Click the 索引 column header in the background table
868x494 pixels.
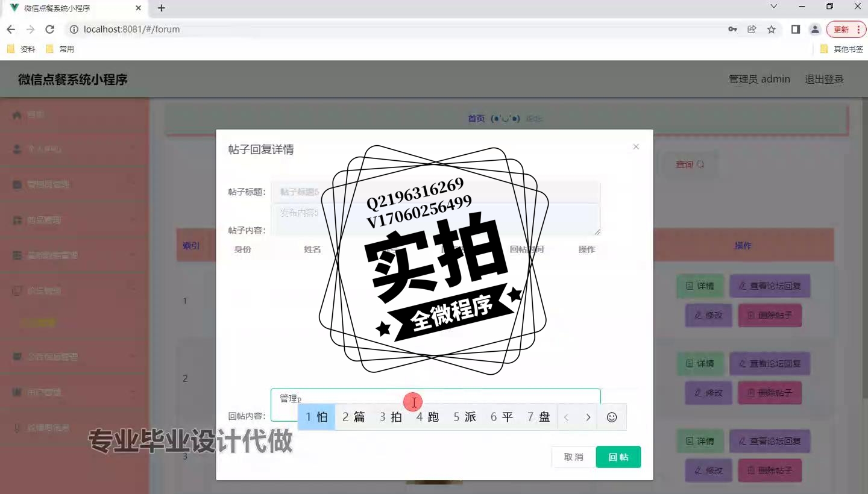191,246
